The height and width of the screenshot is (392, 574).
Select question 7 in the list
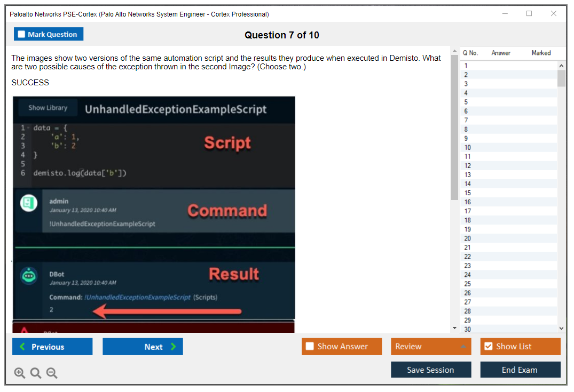click(x=466, y=120)
